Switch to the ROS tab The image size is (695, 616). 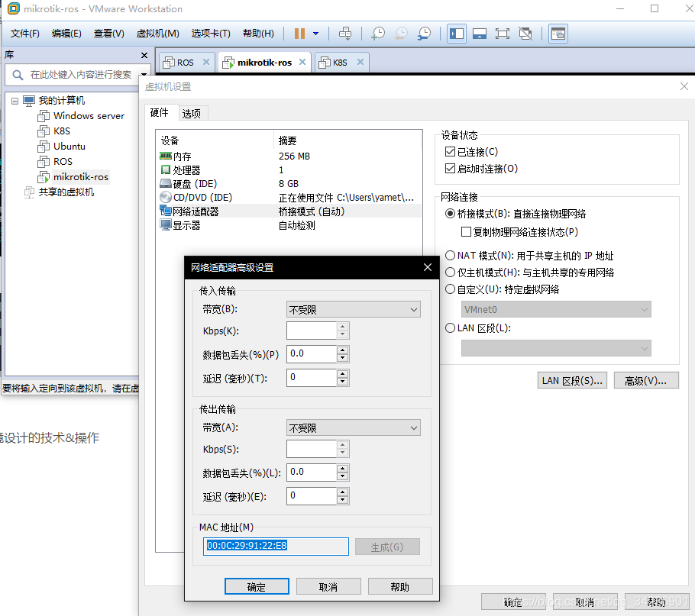coord(185,63)
